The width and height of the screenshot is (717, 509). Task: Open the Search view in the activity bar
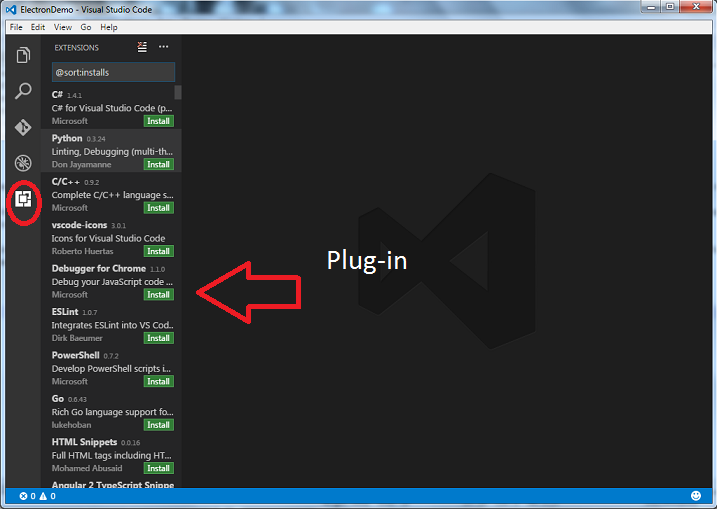coord(23,91)
